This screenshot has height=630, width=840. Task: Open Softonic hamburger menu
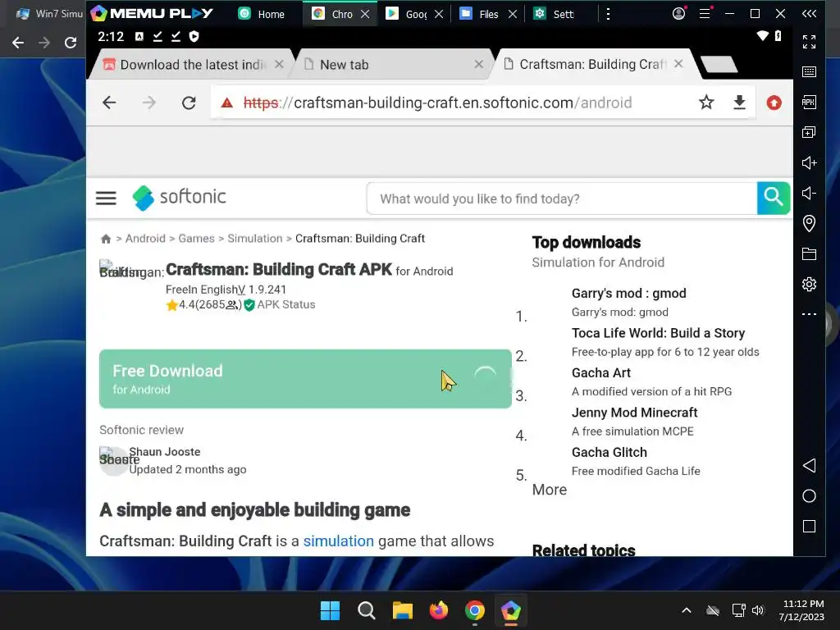106,199
